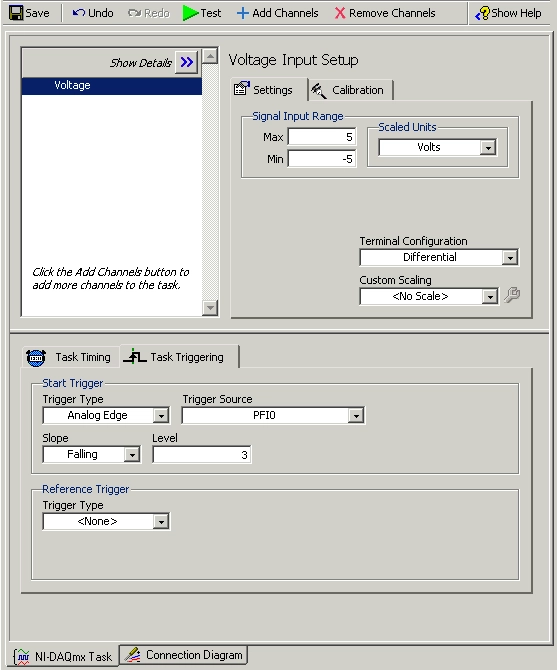Click the Max signal input field

point(322,137)
